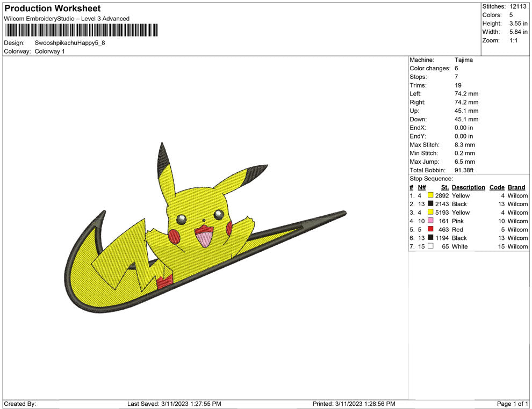Click the 'Stop Sequence:' heading
The image size is (532, 409).
click(x=431, y=179)
